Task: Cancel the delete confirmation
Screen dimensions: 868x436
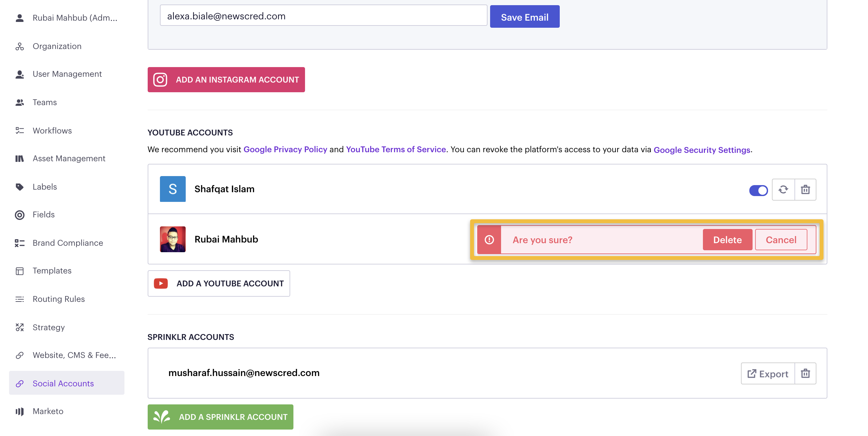Action: [x=781, y=240]
